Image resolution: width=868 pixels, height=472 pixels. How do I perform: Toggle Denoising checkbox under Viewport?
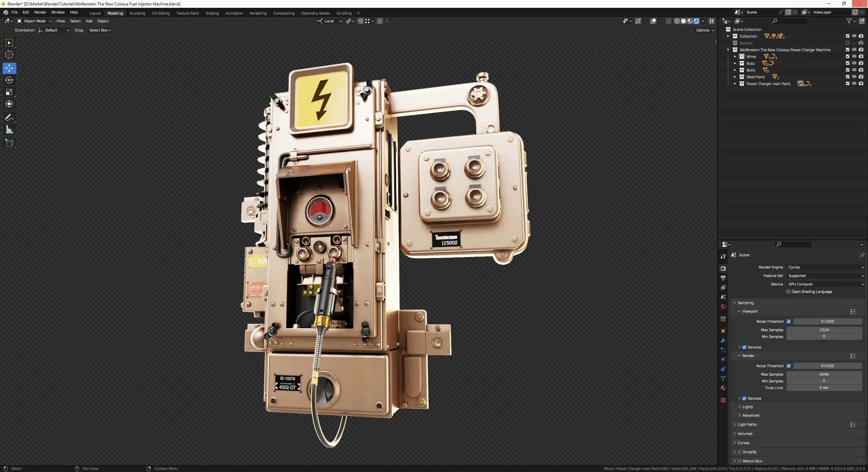click(744, 347)
